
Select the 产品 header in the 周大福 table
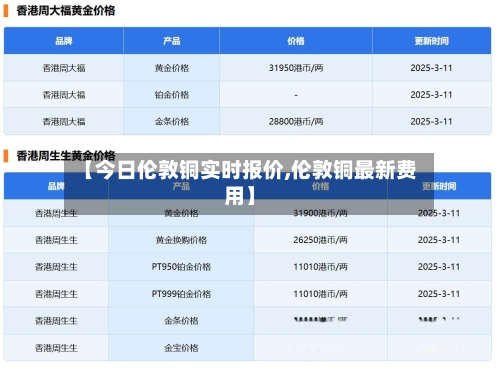coord(172,41)
